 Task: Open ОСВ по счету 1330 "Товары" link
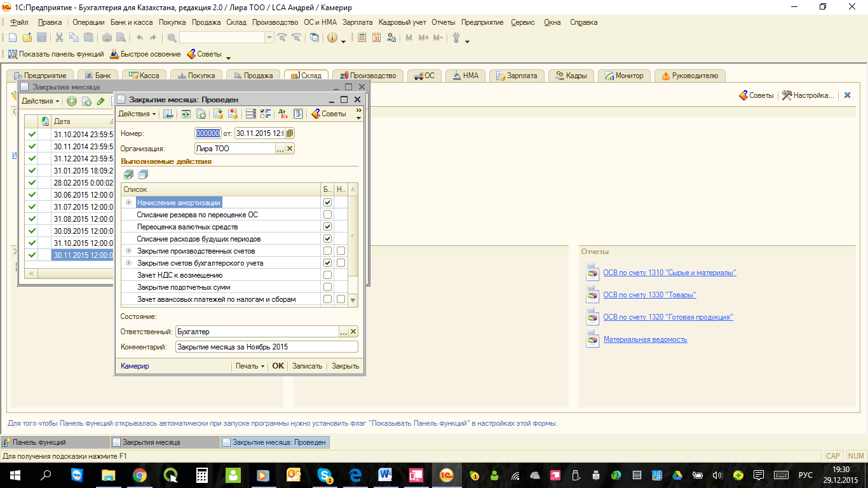649,295
